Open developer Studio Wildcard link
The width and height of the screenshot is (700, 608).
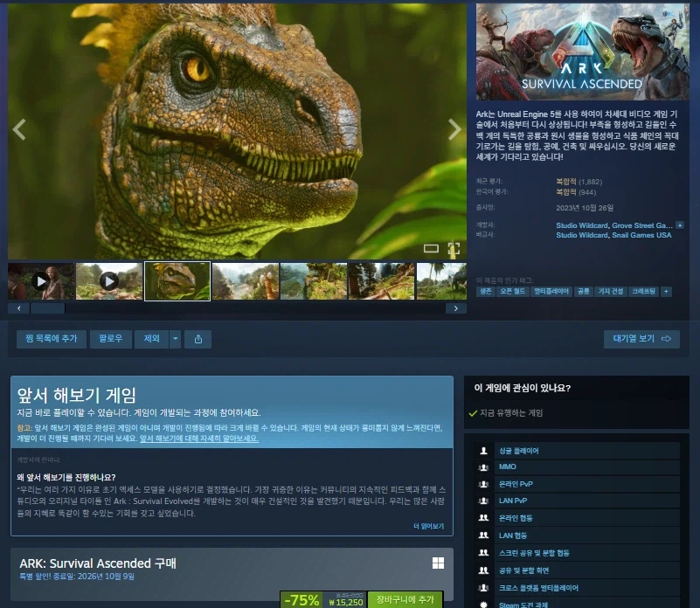tap(582, 225)
